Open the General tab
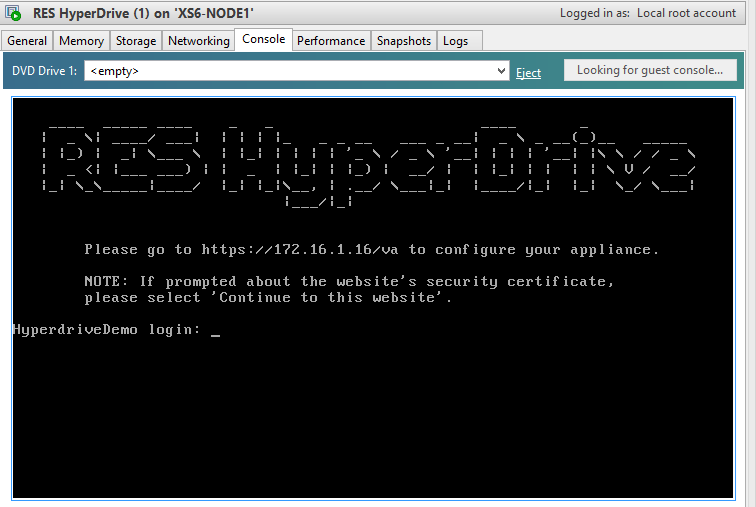The image size is (756, 507). [x=27, y=41]
